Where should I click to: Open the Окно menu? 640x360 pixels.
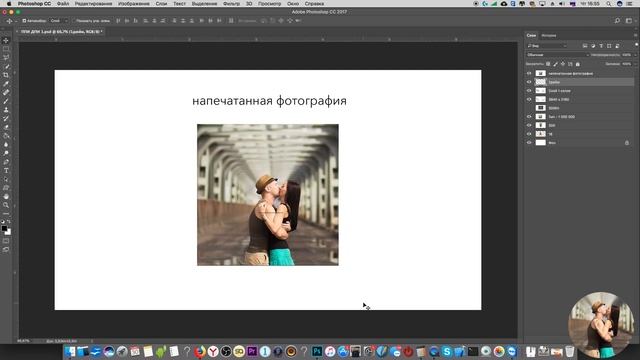[293, 4]
